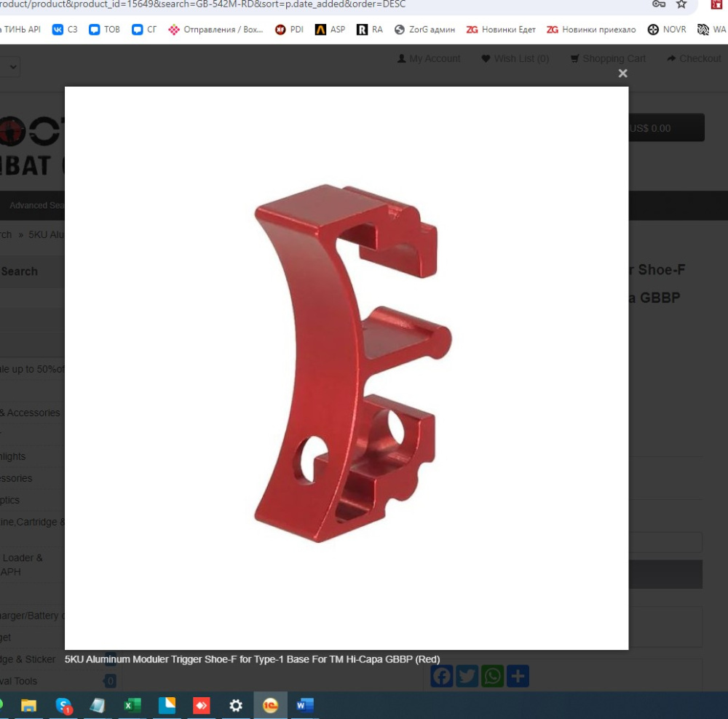Share product on Facebook
728x719 pixels.
click(x=441, y=676)
